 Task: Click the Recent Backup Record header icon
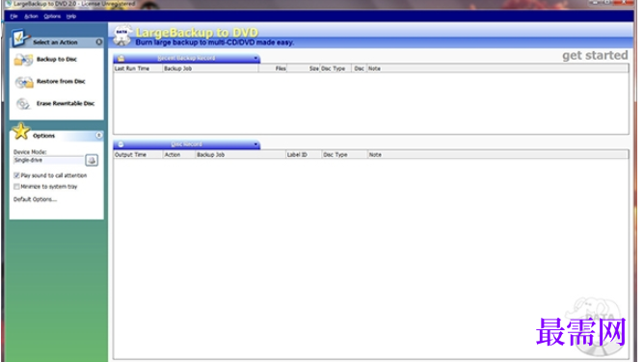[121, 59]
